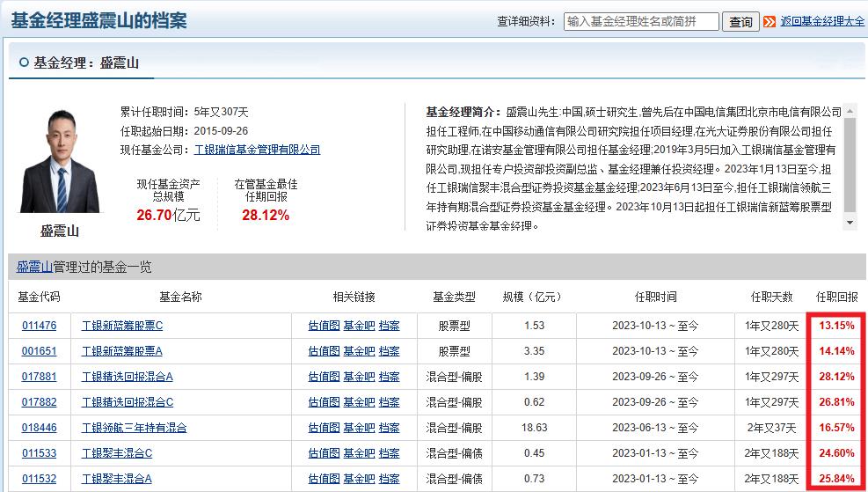
Task: Click the bio scrollbar down arrow
Action: (850, 223)
